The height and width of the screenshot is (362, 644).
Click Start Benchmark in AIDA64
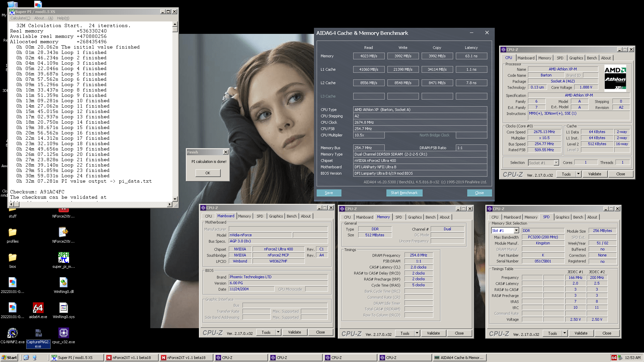point(404,193)
